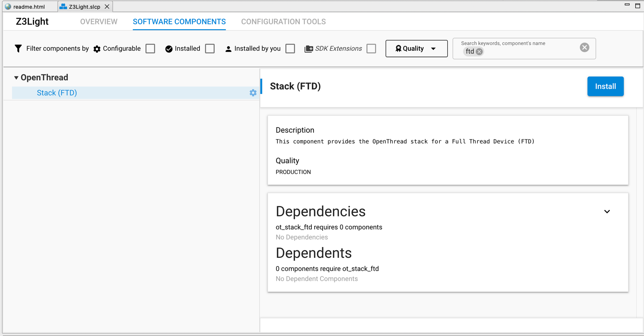The image size is (644, 336).
Task: Click the Z3Light.slcp file icon
Action: (x=63, y=6)
